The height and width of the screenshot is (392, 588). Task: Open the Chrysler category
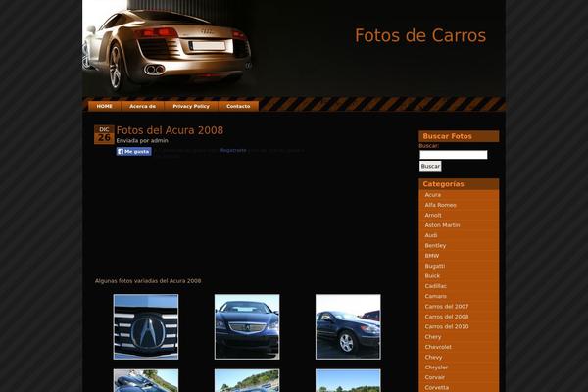[436, 367]
